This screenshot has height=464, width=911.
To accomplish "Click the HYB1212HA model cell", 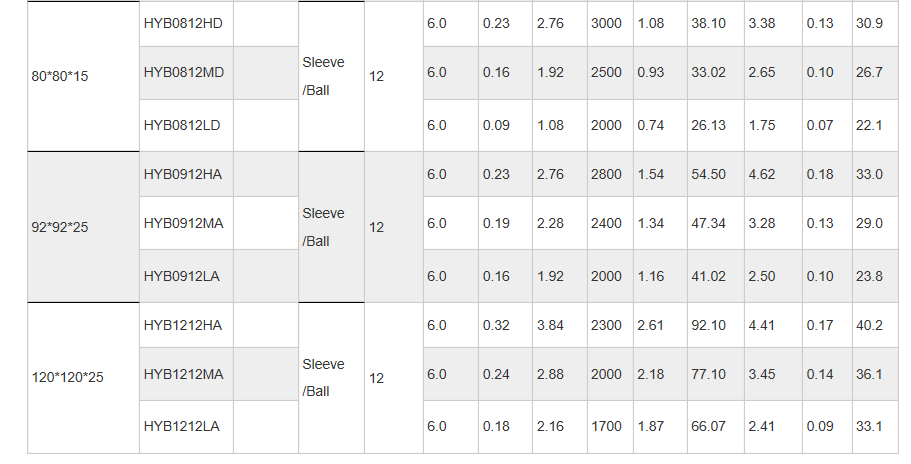I will tap(183, 325).
